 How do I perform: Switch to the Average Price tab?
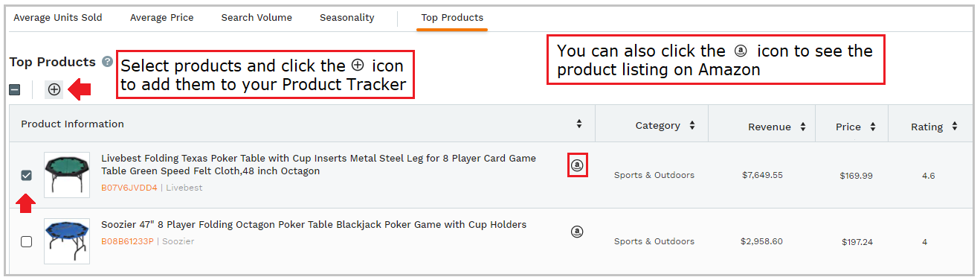tap(161, 17)
